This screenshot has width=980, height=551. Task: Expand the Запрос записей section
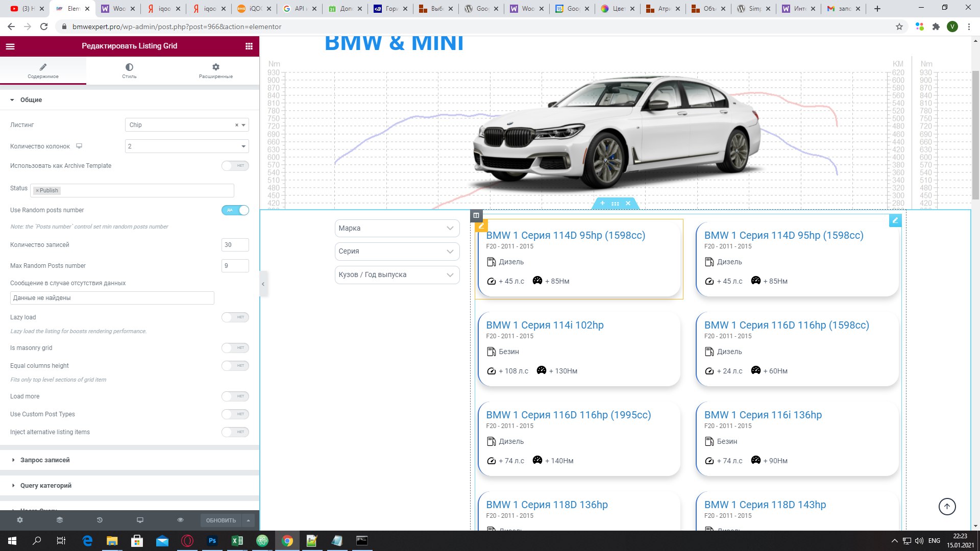(x=130, y=460)
